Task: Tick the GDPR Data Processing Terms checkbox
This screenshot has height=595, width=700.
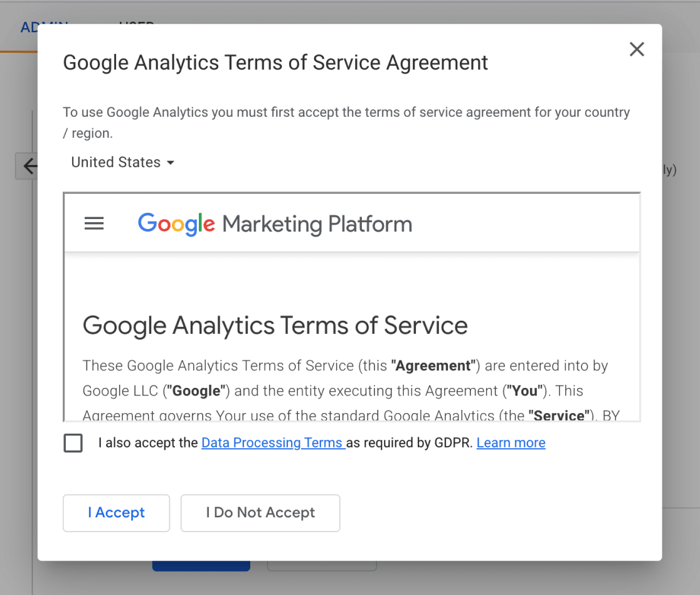Action: 73,443
